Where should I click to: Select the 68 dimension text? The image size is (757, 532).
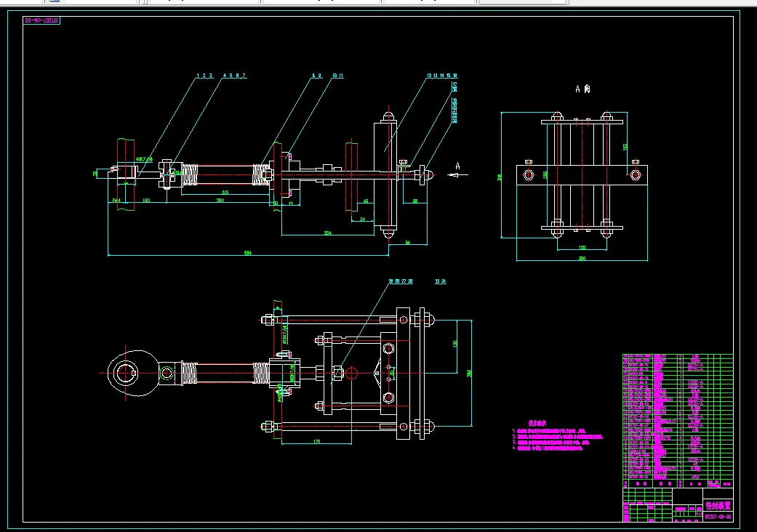pyautogui.click(x=415, y=201)
